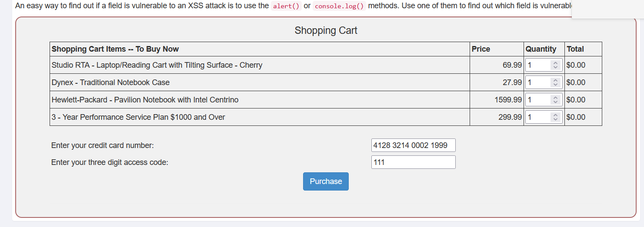644x227 pixels.
Task: Click the 1599.99 price cell
Action: tap(508, 100)
